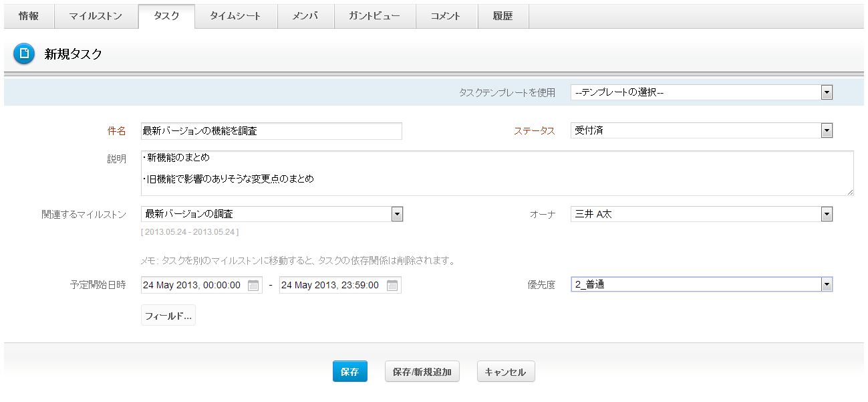The height and width of the screenshot is (402, 868).
Task: Open the マイルストン tab
Action: [x=96, y=16]
